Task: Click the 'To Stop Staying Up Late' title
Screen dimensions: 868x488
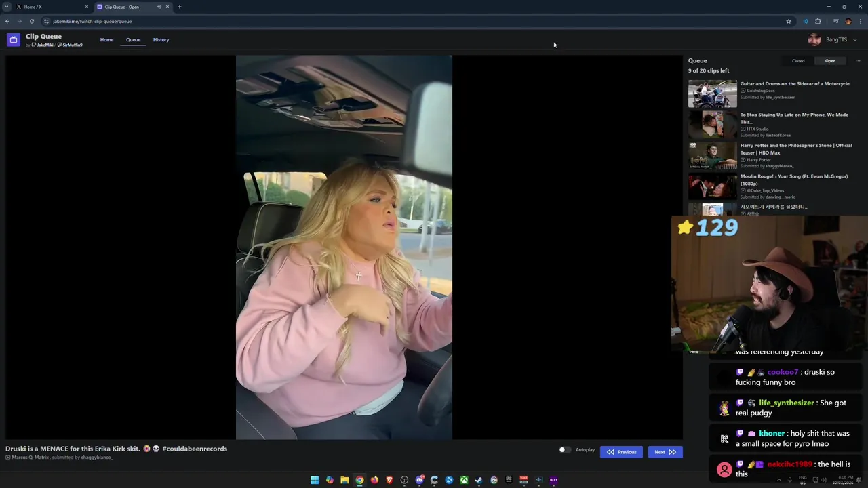Action: (x=794, y=118)
